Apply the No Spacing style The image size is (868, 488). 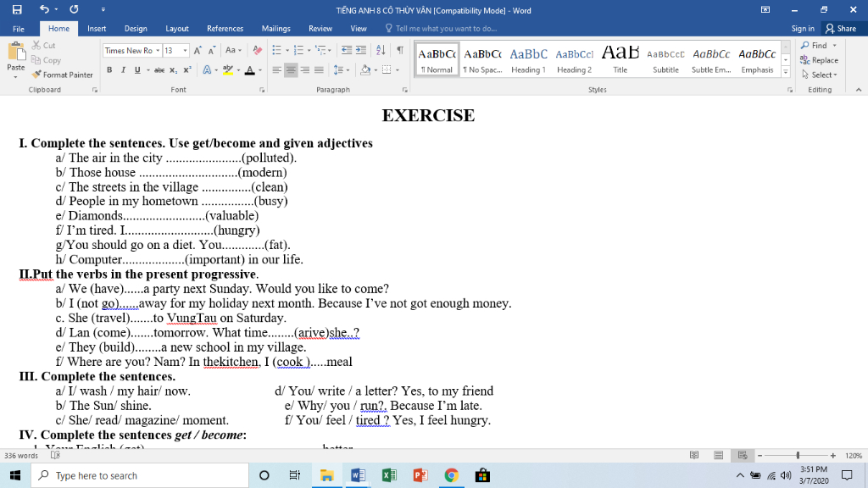pos(482,60)
